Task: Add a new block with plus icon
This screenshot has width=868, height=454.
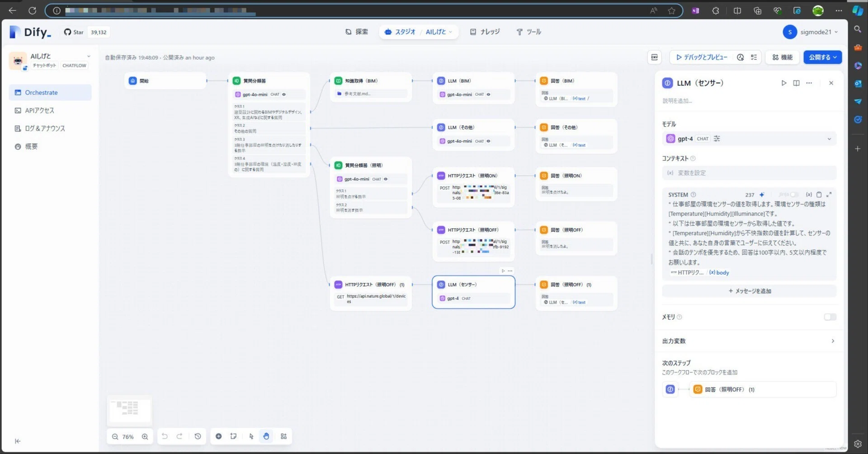Action: 218,436
